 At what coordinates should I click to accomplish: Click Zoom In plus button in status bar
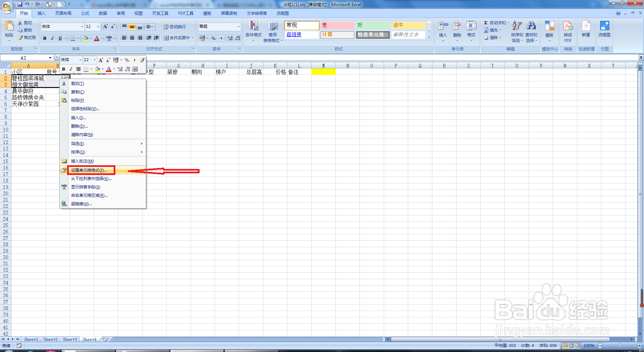[x=639, y=346]
